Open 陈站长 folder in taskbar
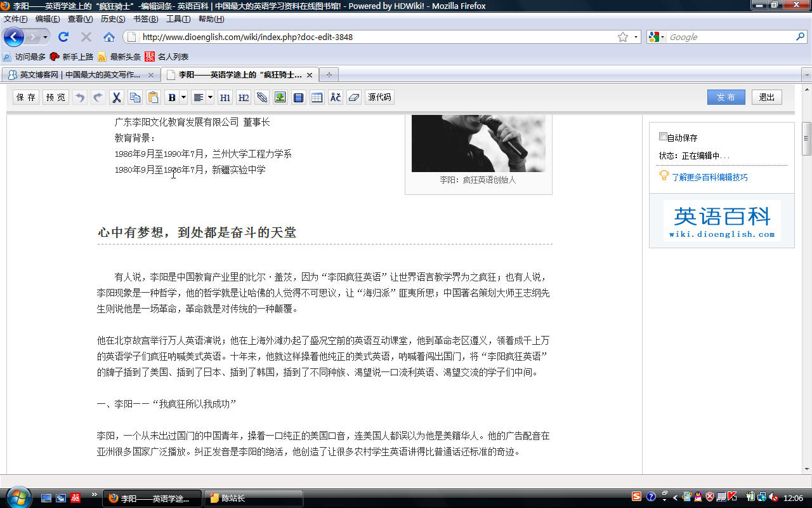The height and width of the screenshot is (508, 812). 254,498
